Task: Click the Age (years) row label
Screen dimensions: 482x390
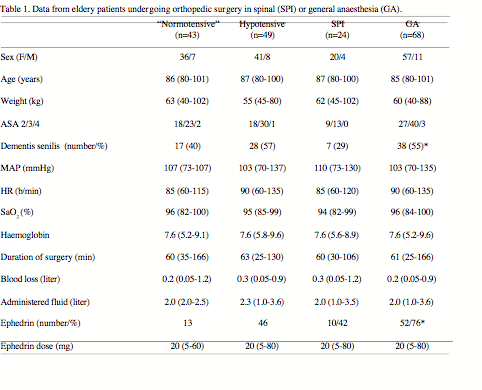Action: 22,79
